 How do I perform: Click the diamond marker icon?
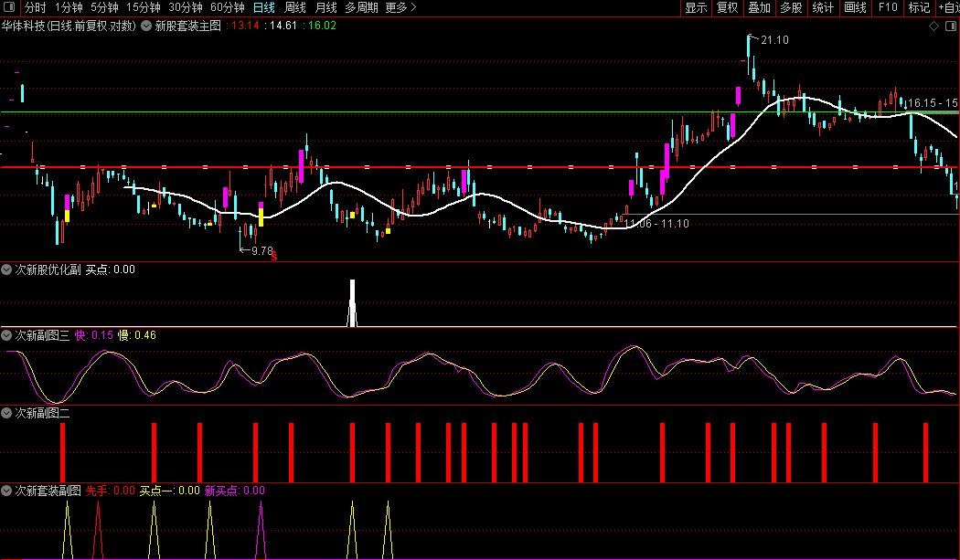pyautogui.click(x=933, y=26)
